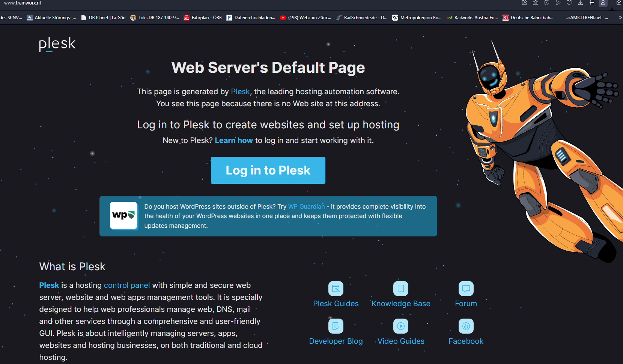Open the 'RailSchmiede.de' bookmark
The height and width of the screenshot is (364, 623).
tap(362, 18)
